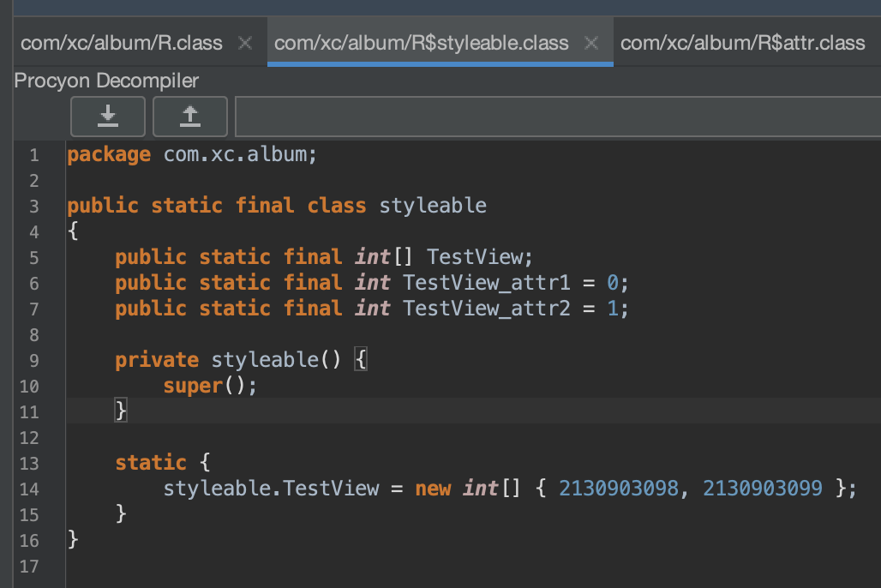Click line number 9 in the gutter
881x588 pixels.
(x=33, y=361)
